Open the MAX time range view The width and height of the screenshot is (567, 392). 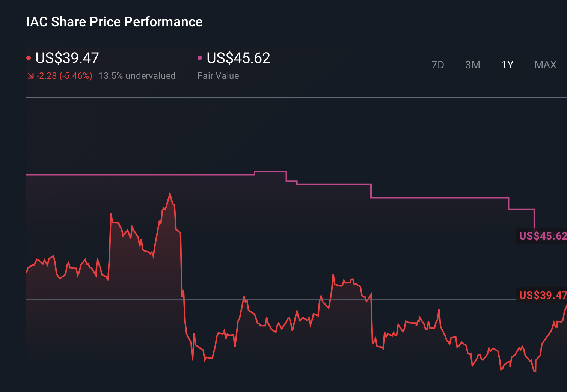click(545, 65)
